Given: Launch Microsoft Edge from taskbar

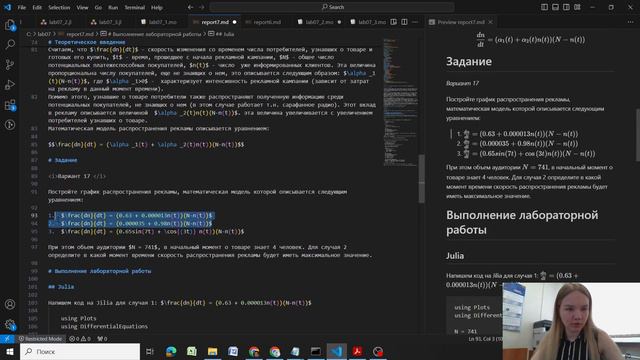Looking at the screenshot, I should pyautogui.click(x=171, y=351).
